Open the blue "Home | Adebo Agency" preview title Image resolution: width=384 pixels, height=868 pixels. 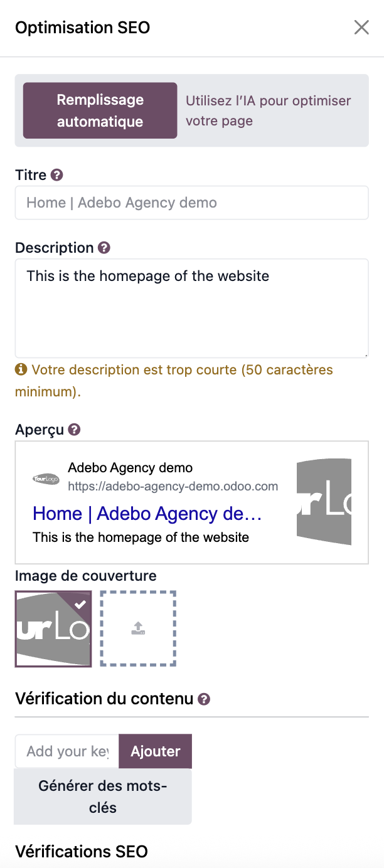click(147, 514)
